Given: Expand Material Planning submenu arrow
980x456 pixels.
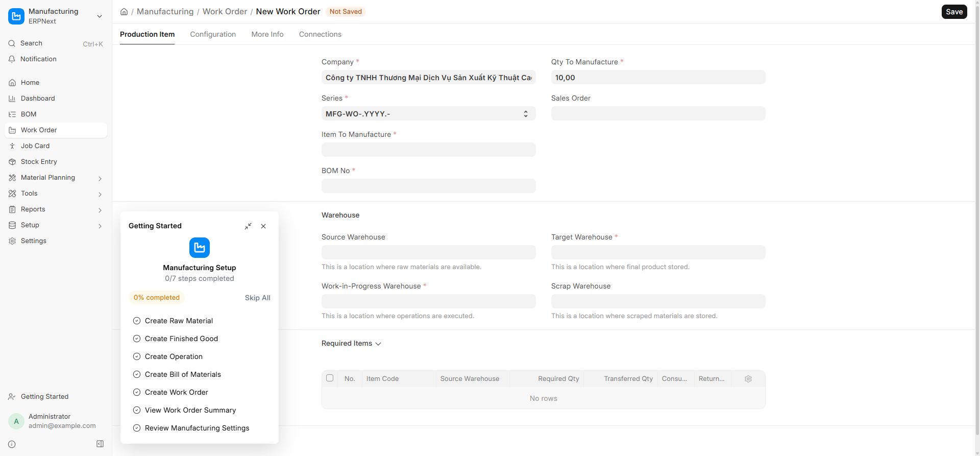Looking at the screenshot, I should (x=100, y=178).
